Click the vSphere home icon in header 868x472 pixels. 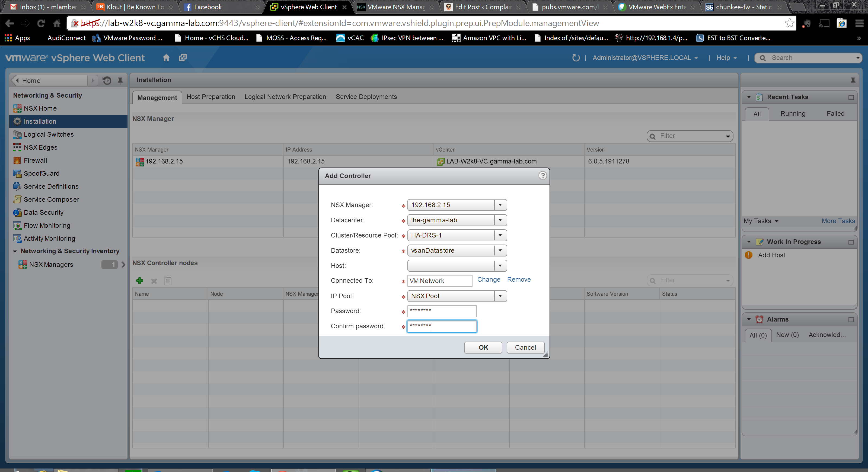pyautogui.click(x=166, y=57)
